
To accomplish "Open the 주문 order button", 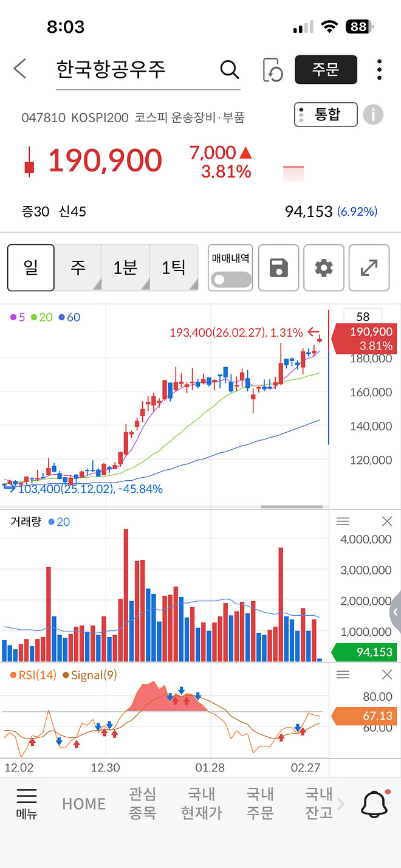I will tap(326, 69).
